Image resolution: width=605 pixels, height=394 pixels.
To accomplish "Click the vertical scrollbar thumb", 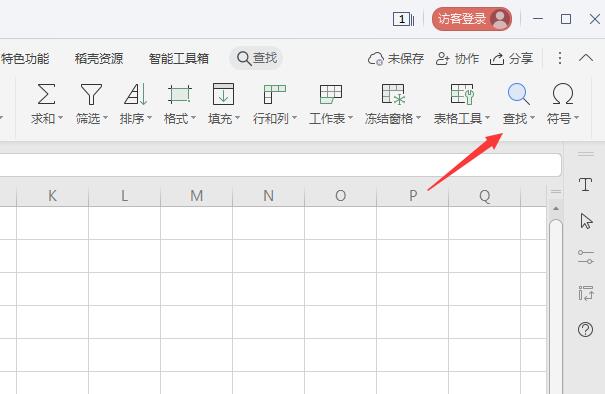I will point(556,307).
